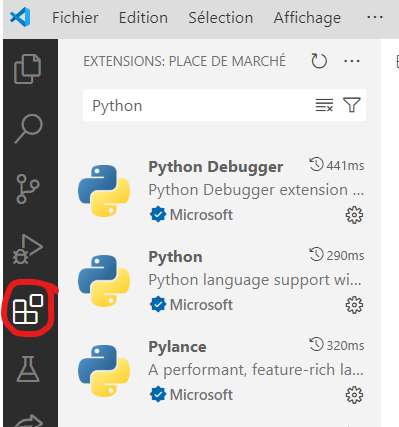Image resolution: width=399 pixels, height=427 pixels.
Task: Click Microsoft publisher under Pylance
Action: [x=201, y=395]
